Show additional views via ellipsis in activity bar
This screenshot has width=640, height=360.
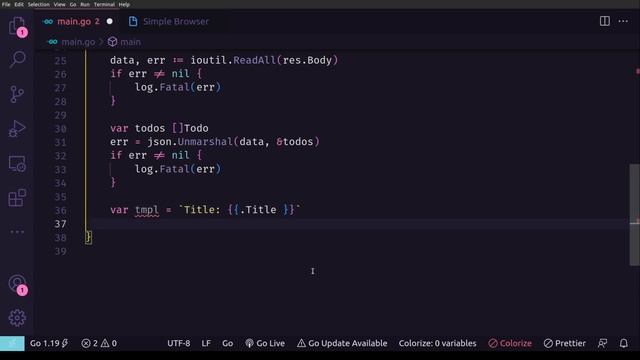click(x=17, y=232)
